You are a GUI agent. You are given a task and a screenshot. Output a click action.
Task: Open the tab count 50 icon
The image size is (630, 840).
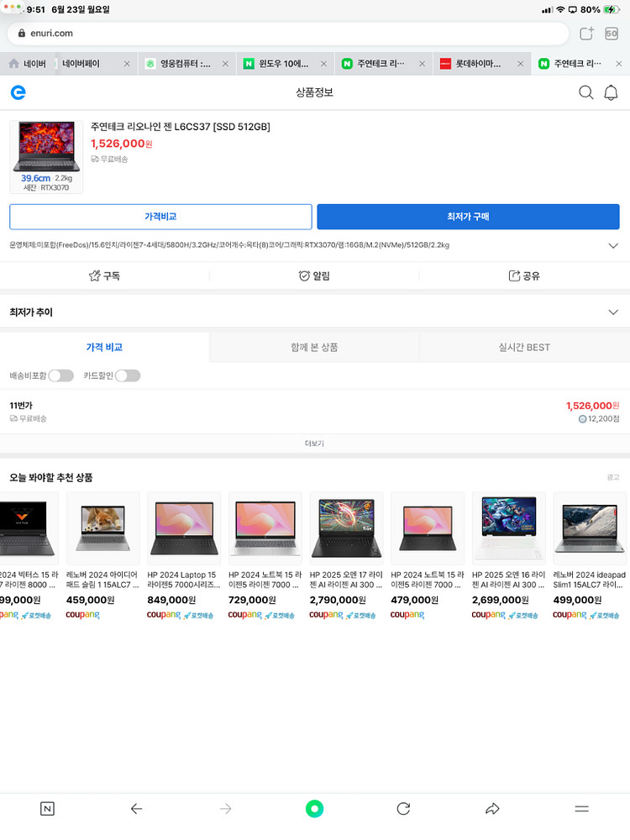point(612,34)
